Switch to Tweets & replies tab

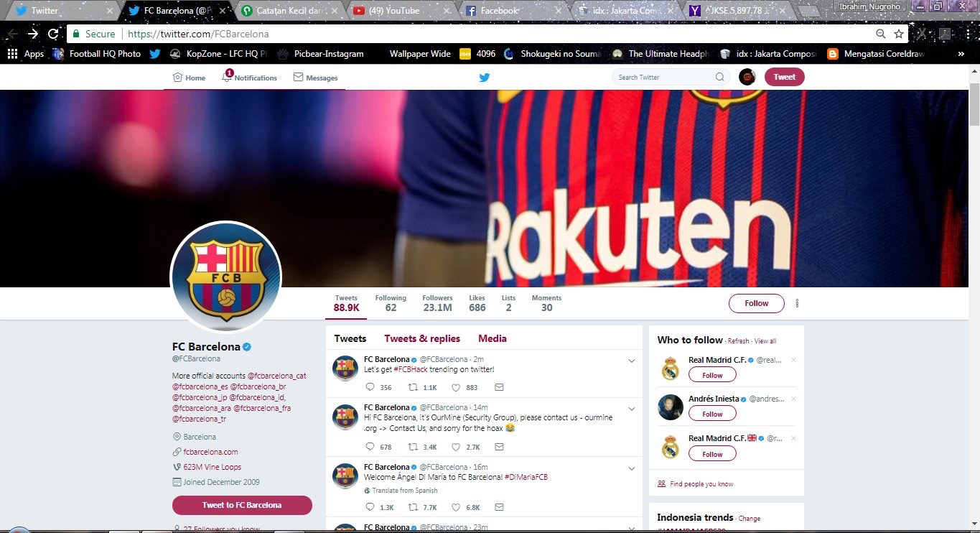[x=422, y=338]
